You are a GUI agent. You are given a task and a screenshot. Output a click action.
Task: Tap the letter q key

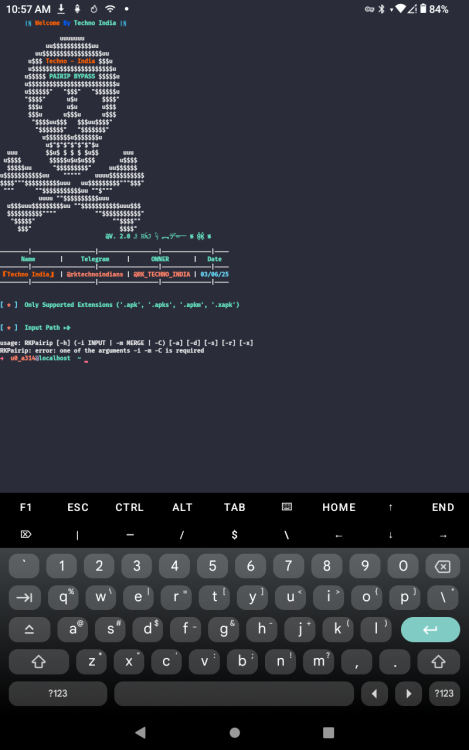63,597
